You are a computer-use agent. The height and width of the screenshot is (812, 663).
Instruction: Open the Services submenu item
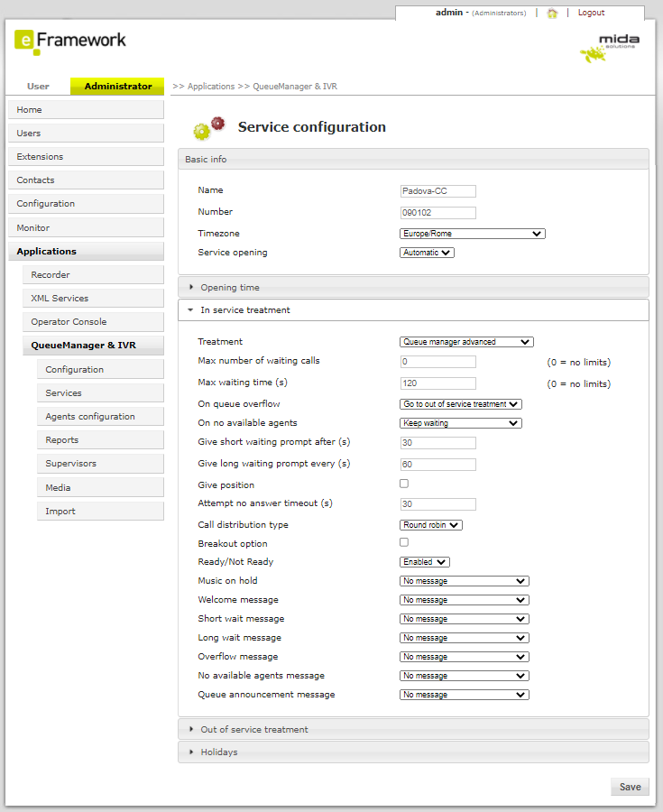click(x=100, y=393)
